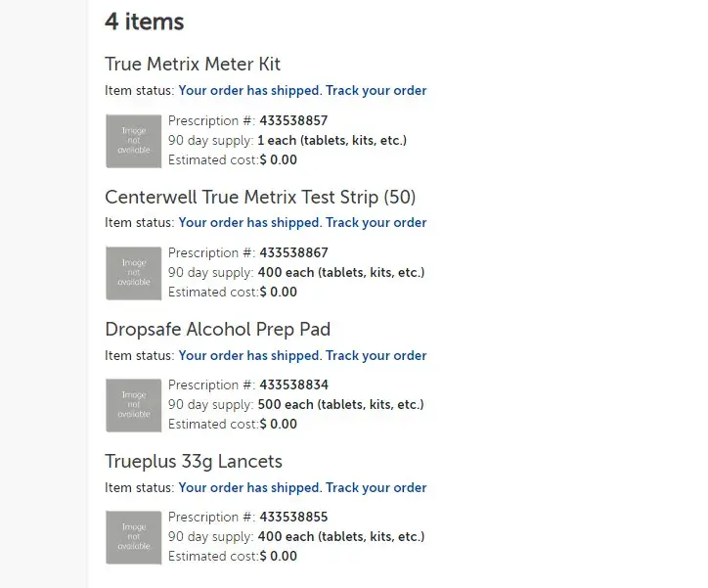The image size is (708, 588).
Task: Click prescription number 433538834
Action: point(293,385)
